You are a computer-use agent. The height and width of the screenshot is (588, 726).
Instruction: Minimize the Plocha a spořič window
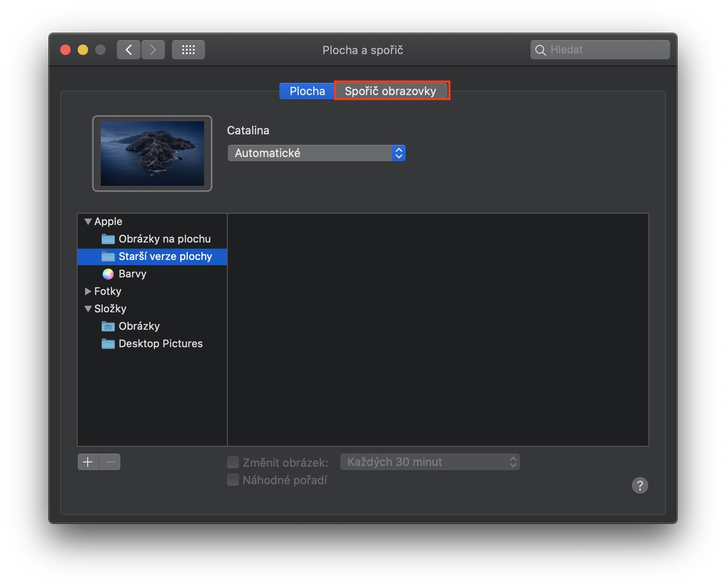(83, 50)
